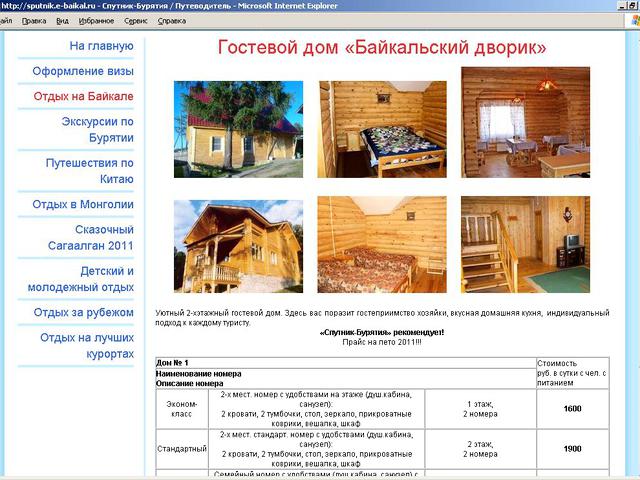Go to На главную link
The height and width of the screenshot is (480, 640).
[101, 46]
